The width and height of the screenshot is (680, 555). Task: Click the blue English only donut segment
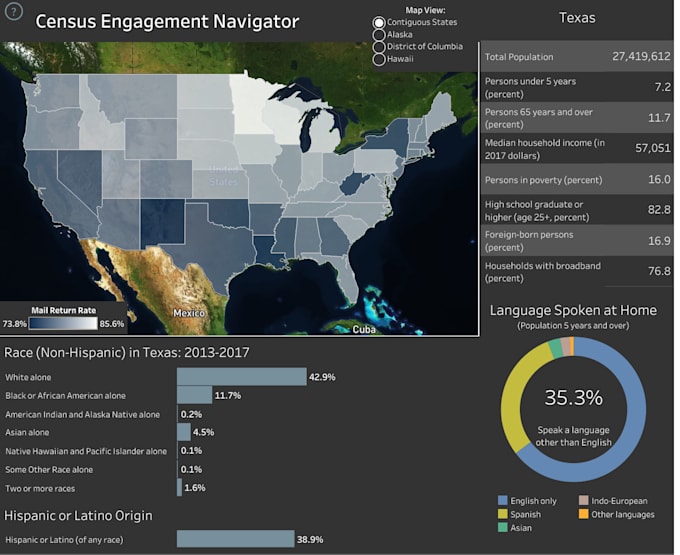pyautogui.click(x=634, y=416)
